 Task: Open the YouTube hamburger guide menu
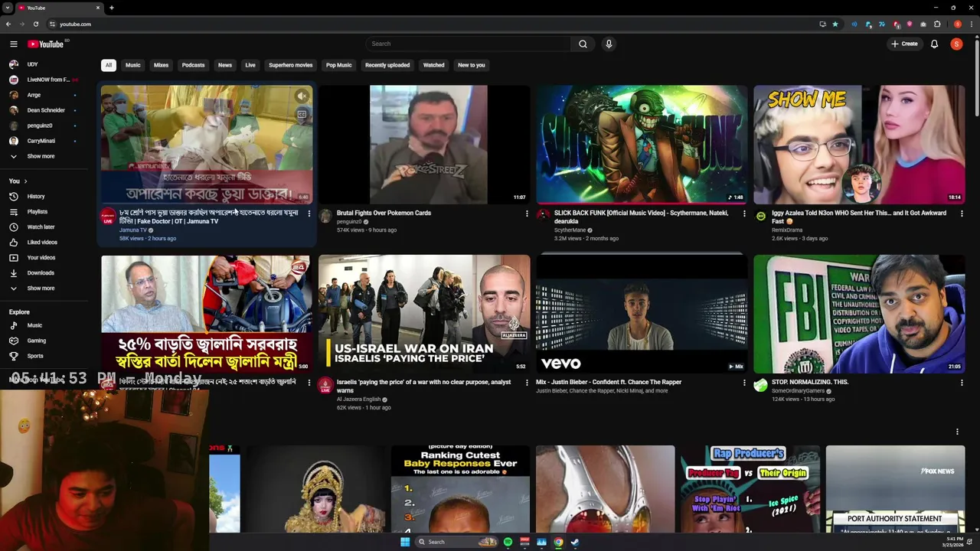pyautogui.click(x=14, y=44)
